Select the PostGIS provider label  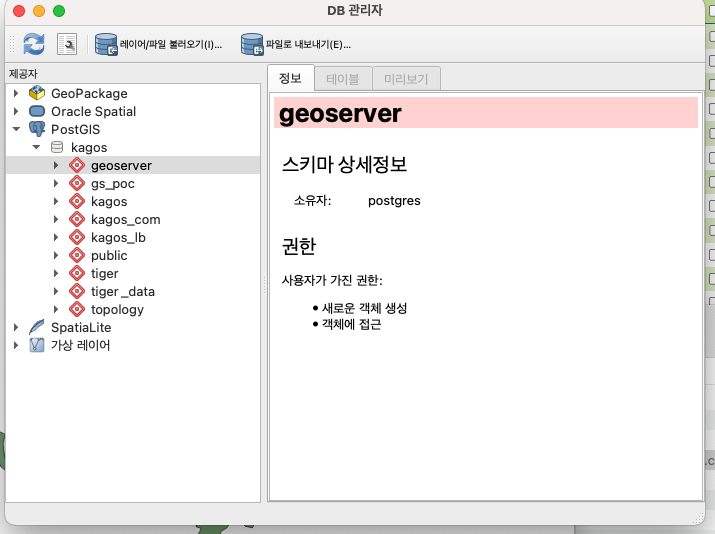(75, 130)
